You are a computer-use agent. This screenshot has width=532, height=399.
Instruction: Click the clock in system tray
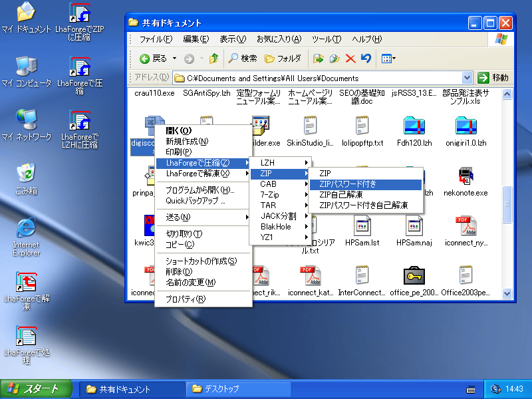tap(514, 389)
